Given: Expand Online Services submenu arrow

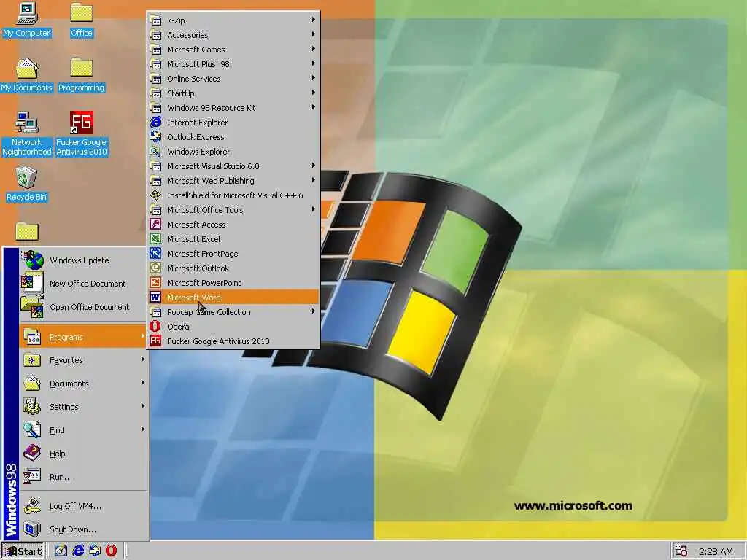Looking at the screenshot, I should (313, 77).
